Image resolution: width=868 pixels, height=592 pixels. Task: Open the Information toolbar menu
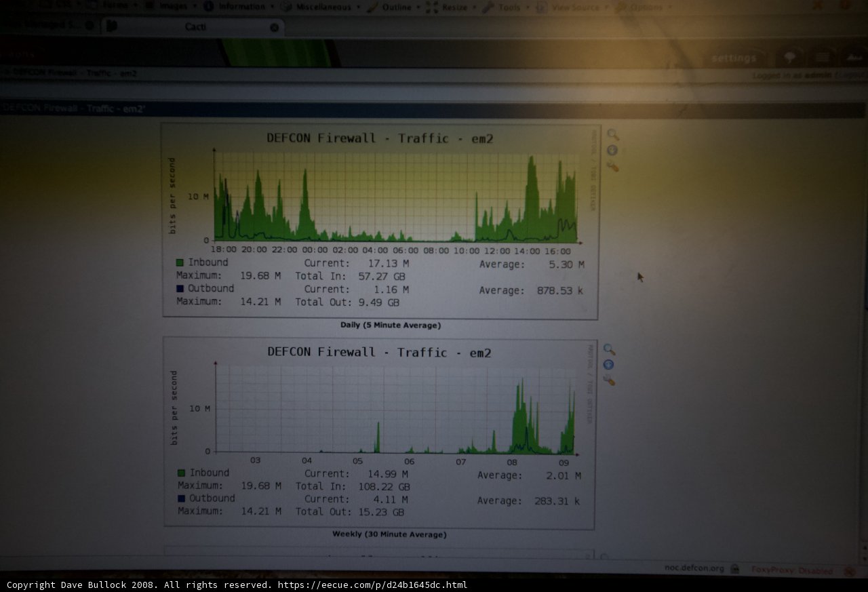point(240,6)
